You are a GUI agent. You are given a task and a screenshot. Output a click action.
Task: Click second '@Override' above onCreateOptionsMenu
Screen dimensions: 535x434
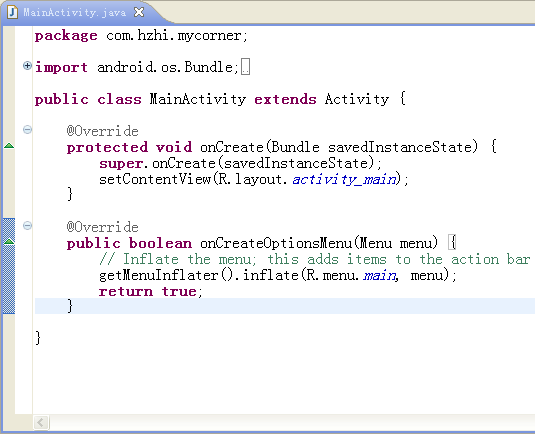[x=102, y=227]
